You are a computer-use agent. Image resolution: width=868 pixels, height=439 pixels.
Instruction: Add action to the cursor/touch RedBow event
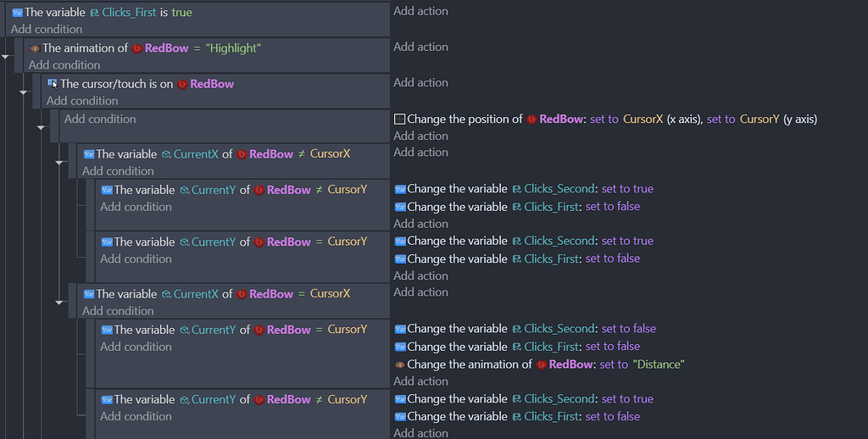pyautogui.click(x=420, y=82)
